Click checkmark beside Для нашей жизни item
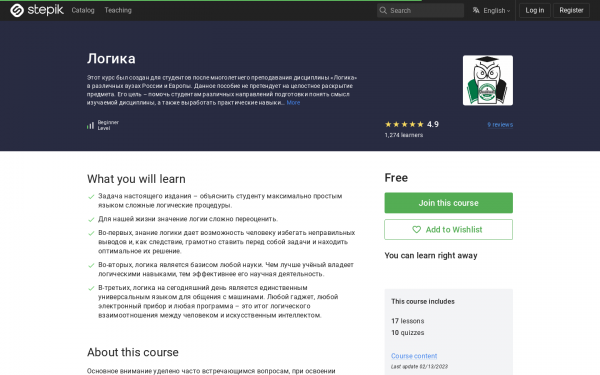Image resolution: width=600 pixels, height=375 pixels. click(x=91, y=220)
